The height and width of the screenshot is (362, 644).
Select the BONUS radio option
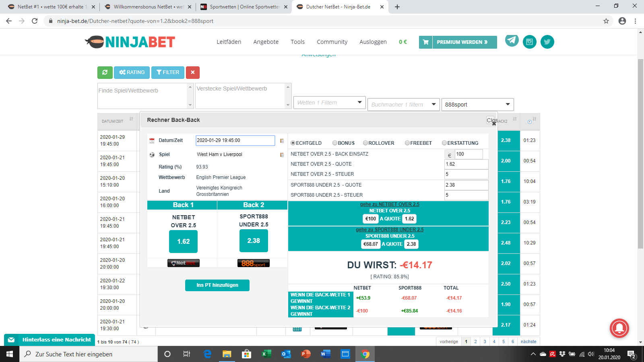[x=335, y=143]
